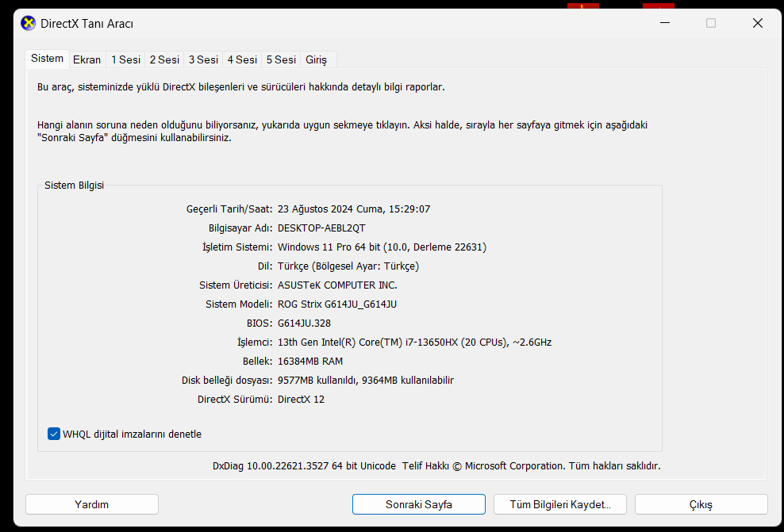The height and width of the screenshot is (532, 784).
Task: Select Windows 11 Pro 64 bit value
Action: 329,247
